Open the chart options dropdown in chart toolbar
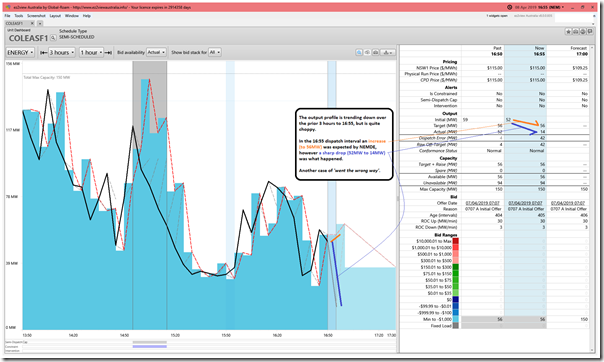The height and width of the screenshot is (362, 604). pos(387,52)
